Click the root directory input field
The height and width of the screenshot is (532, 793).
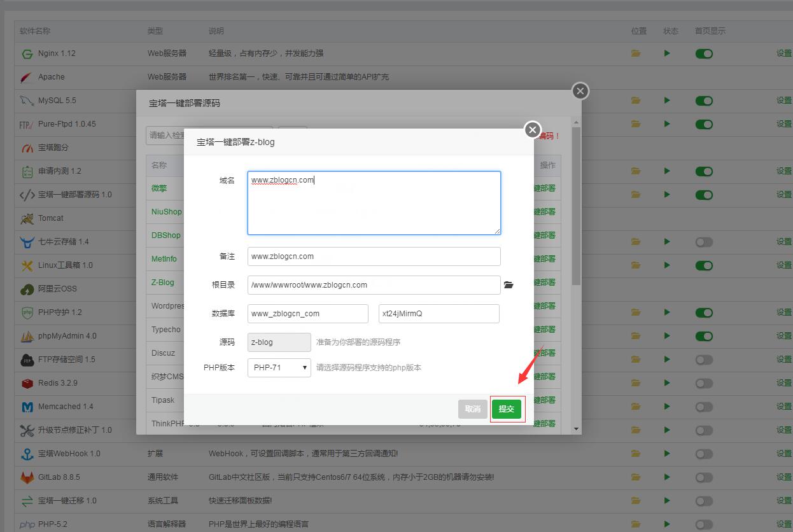click(374, 285)
